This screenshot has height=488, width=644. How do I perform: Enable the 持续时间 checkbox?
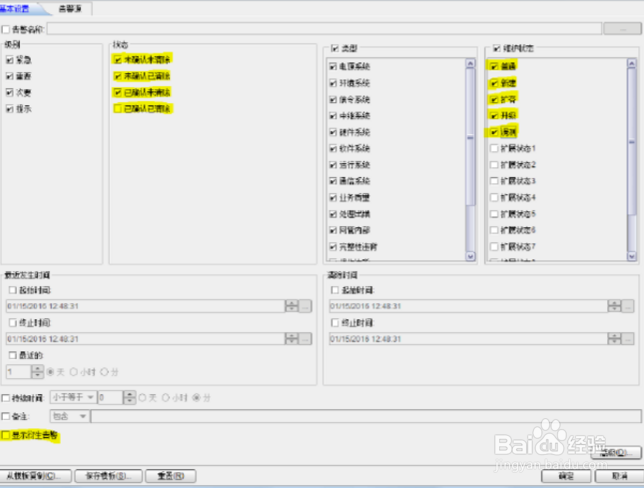point(6,398)
